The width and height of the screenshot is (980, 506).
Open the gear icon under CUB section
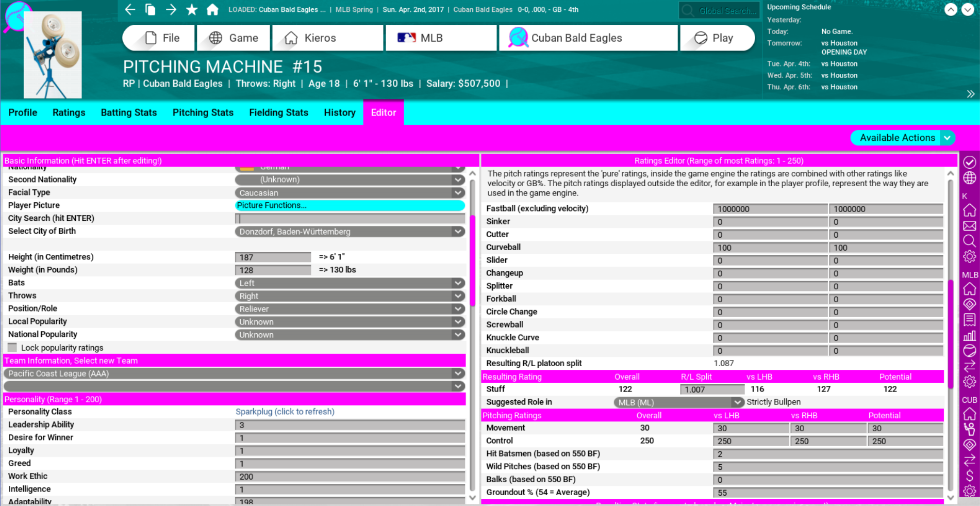click(969, 491)
